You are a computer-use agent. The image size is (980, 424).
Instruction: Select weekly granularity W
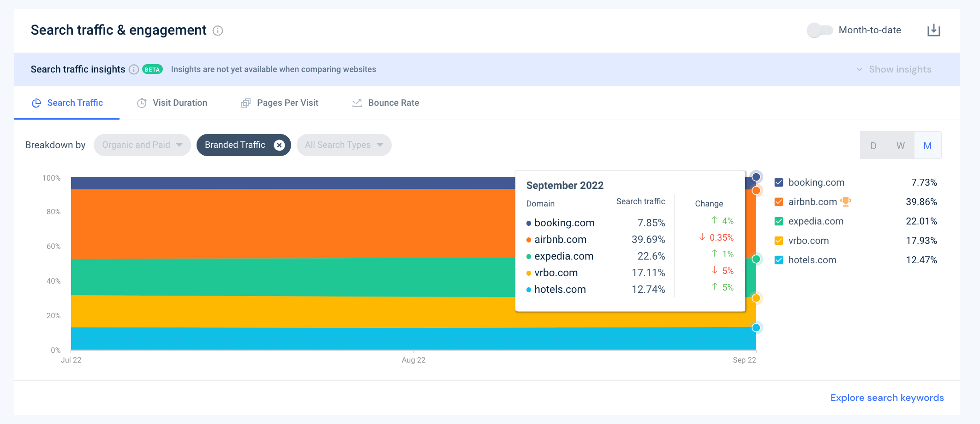point(901,145)
